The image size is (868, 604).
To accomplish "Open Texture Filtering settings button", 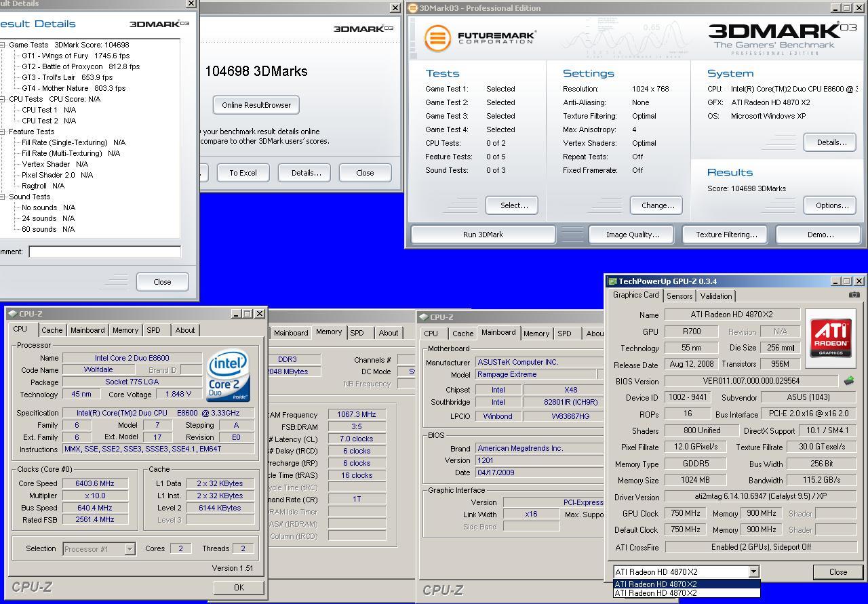I will [726, 235].
